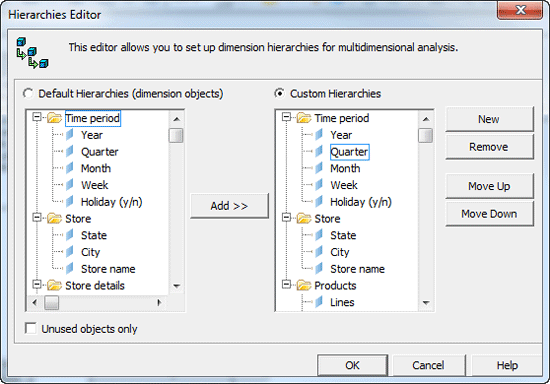Select the Default Hierarchies radio button
This screenshot has width=550, height=384.
click(28, 94)
